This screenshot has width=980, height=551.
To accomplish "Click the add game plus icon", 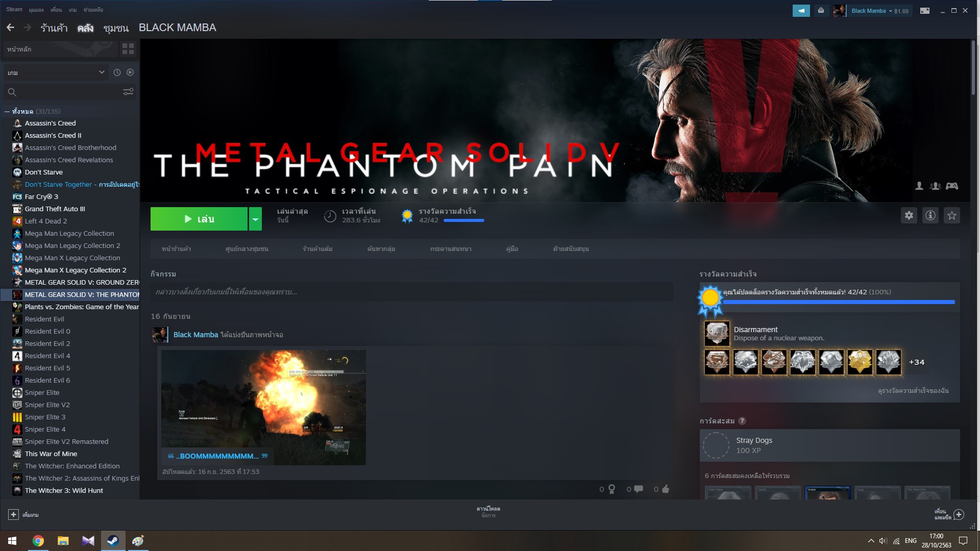I will pos(14,515).
